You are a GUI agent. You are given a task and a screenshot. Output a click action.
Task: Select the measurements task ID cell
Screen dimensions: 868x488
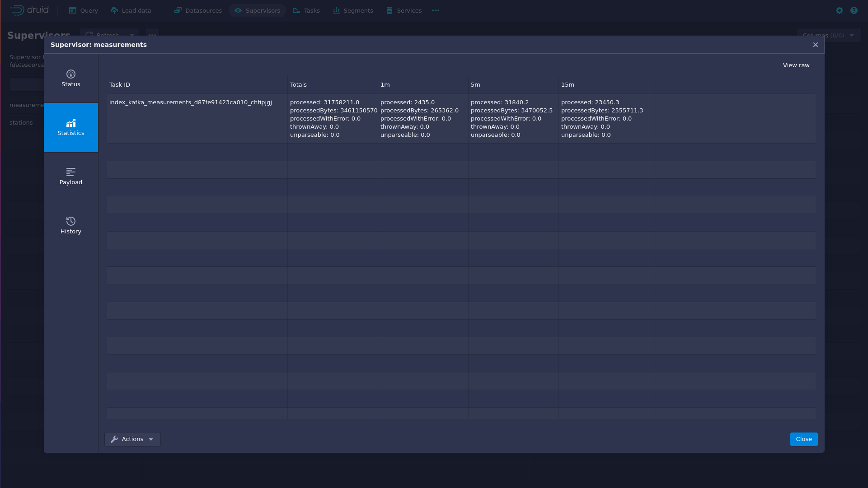click(x=191, y=102)
